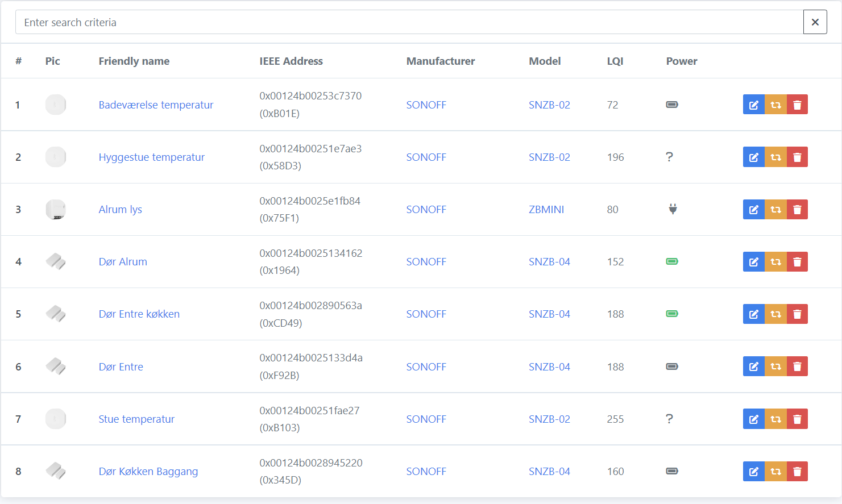
Task: Open the "Dør Køkken Baggang" device page
Action: pos(148,471)
